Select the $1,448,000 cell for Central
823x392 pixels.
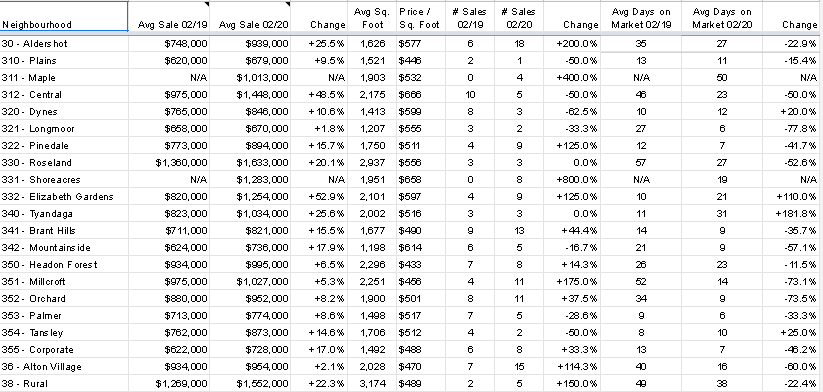(x=250, y=94)
